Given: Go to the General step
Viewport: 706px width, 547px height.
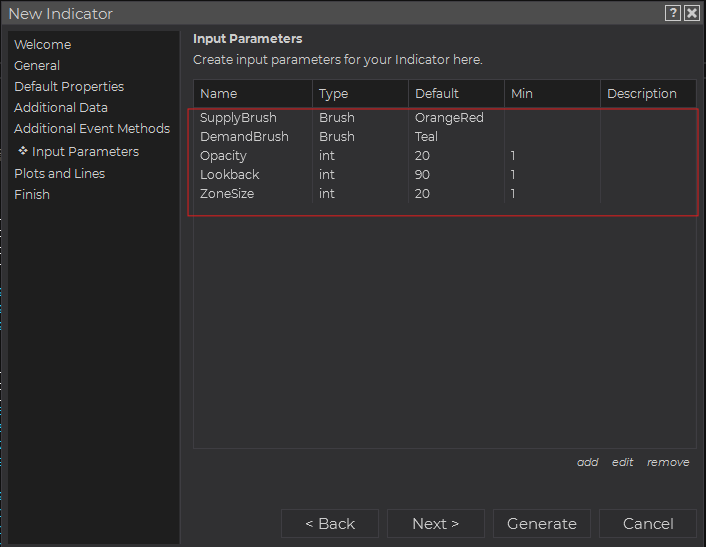Looking at the screenshot, I should point(37,65).
